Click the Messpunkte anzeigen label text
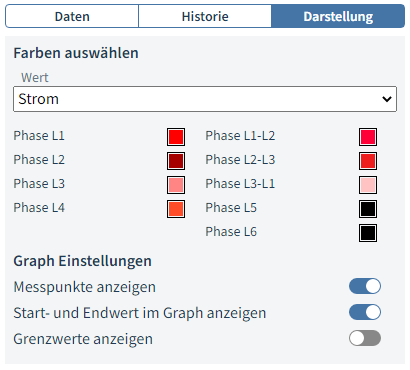 click(x=84, y=287)
